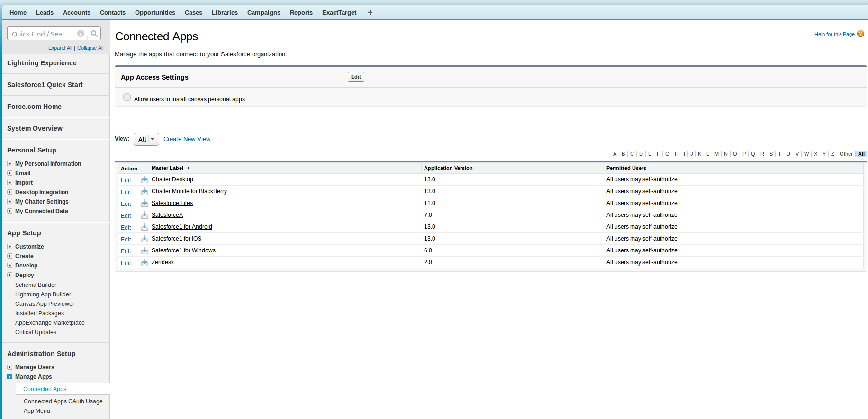Screen dimensions: 868x419
Task: Collapse the Manage Apps tree section
Action: pyautogui.click(x=9, y=377)
